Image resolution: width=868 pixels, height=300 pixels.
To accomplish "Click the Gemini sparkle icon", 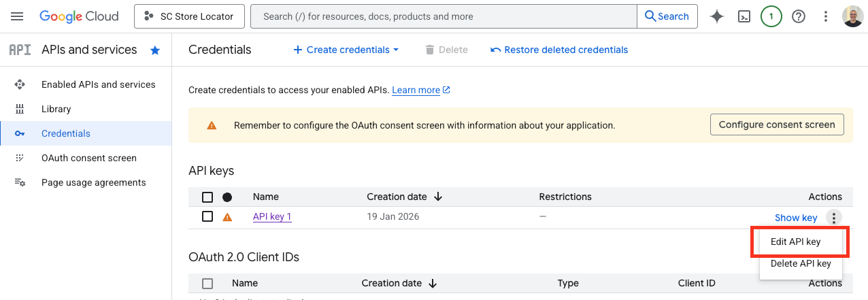I will click(x=717, y=16).
